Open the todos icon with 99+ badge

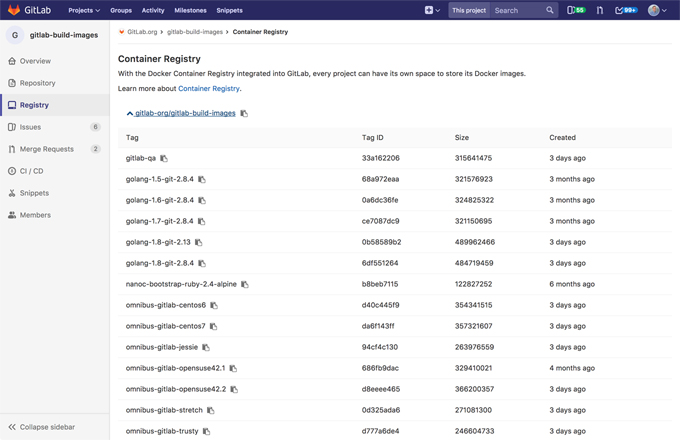pyautogui.click(x=626, y=10)
